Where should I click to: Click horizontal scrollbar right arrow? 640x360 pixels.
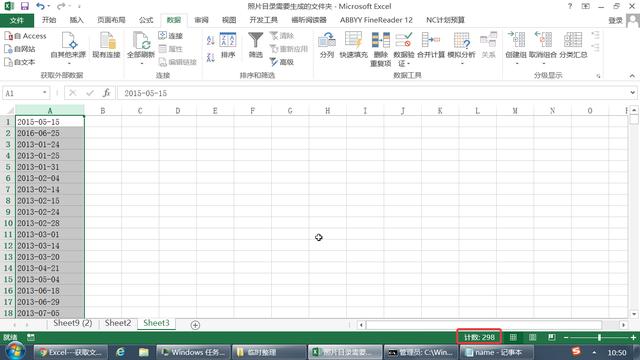pyautogui.click(x=624, y=325)
